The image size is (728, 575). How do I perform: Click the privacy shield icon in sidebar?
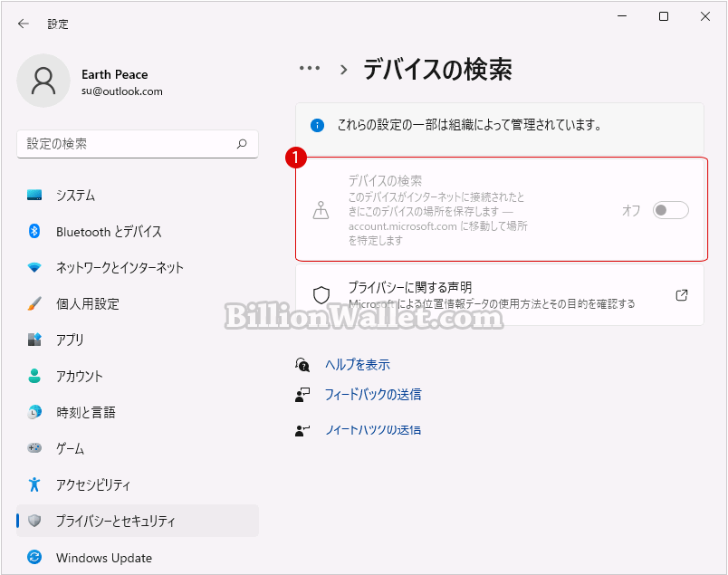click(x=34, y=521)
